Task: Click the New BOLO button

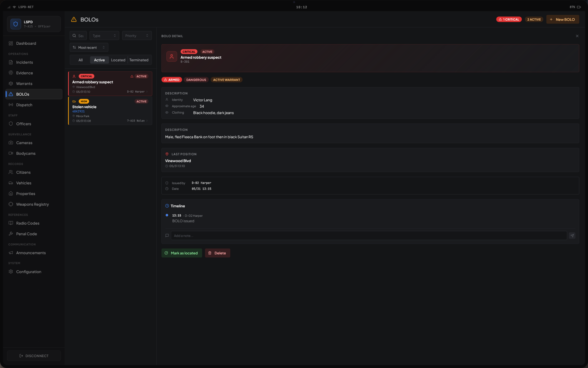Action: click(562, 19)
